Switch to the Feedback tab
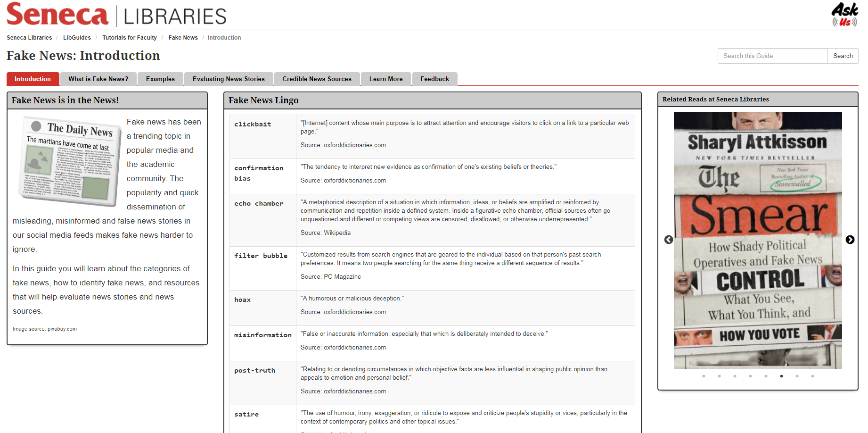This screenshot has width=868, height=433. tap(435, 79)
